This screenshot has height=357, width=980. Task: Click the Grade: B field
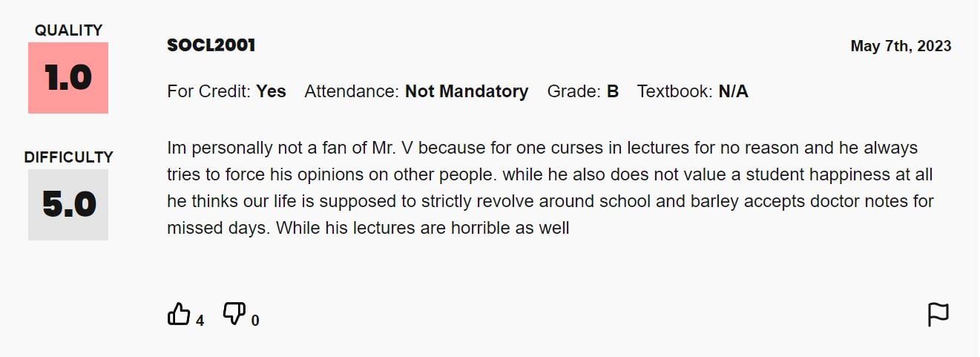click(583, 91)
